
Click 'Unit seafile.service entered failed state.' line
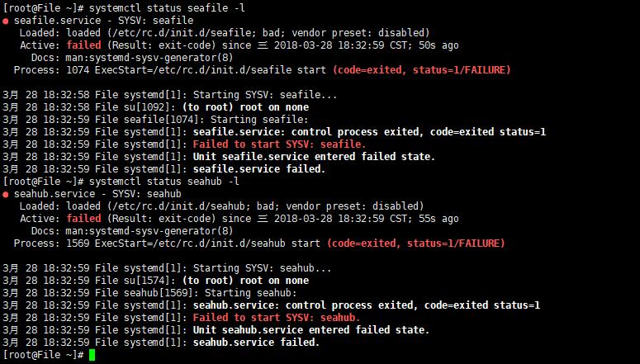pyautogui.click(x=315, y=157)
